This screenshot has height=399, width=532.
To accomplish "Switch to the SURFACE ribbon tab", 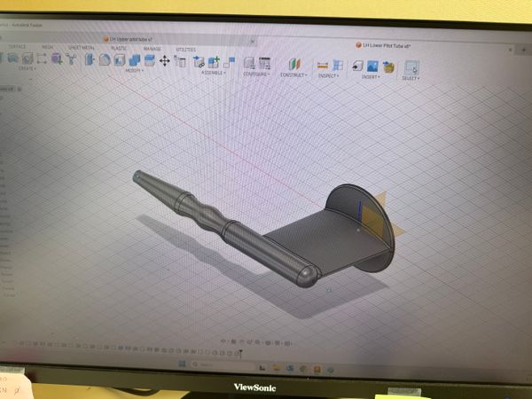I will (17, 46).
